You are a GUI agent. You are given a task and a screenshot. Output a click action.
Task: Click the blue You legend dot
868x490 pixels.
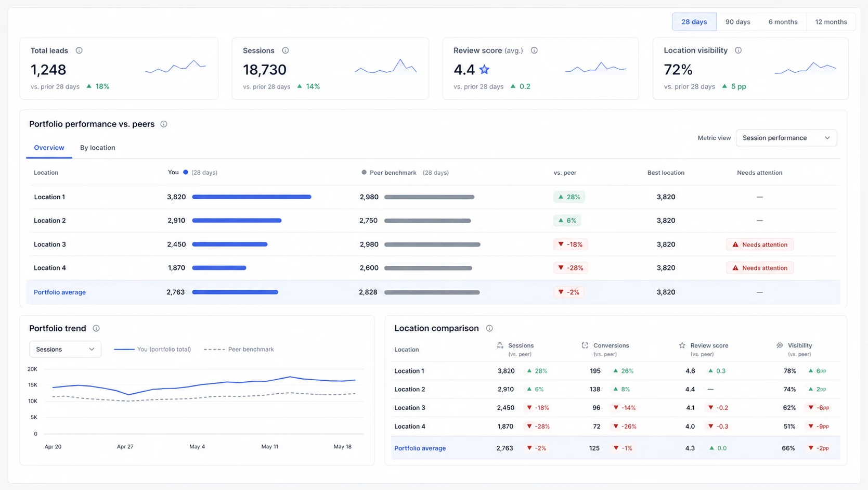(186, 172)
